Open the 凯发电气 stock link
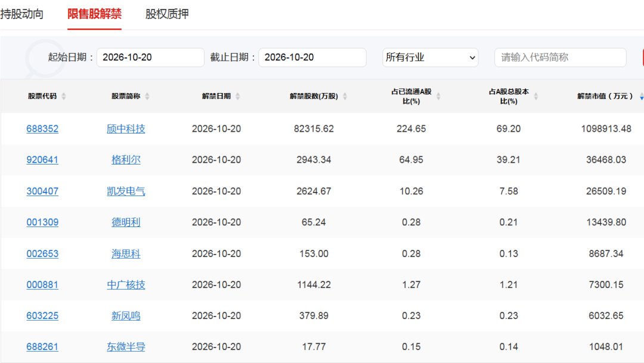 tap(126, 191)
